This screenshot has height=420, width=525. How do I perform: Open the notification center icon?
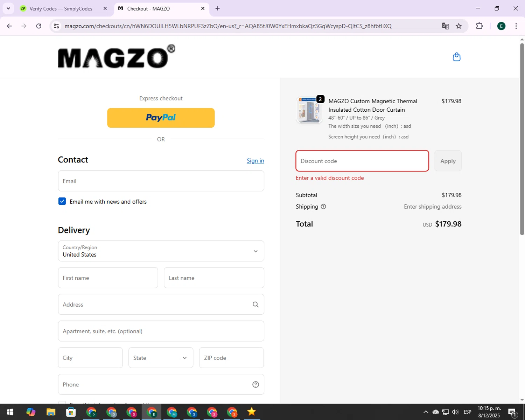click(x=512, y=412)
